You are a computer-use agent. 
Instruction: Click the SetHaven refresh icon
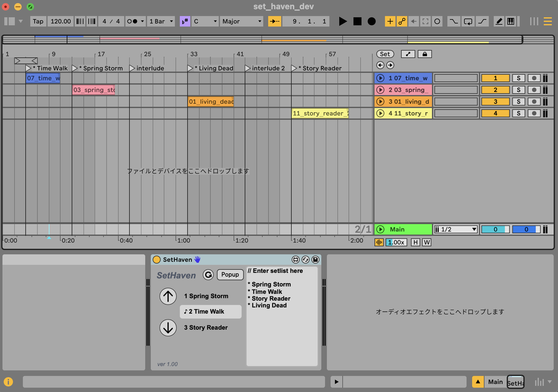(x=208, y=275)
